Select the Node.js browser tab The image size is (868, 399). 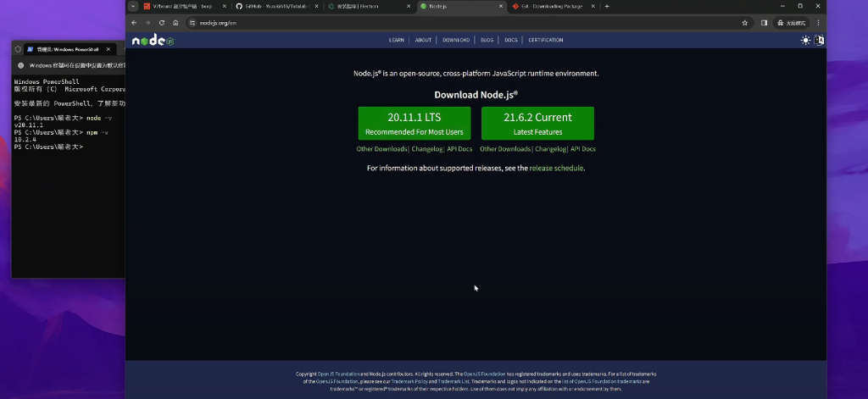(x=460, y=6)
